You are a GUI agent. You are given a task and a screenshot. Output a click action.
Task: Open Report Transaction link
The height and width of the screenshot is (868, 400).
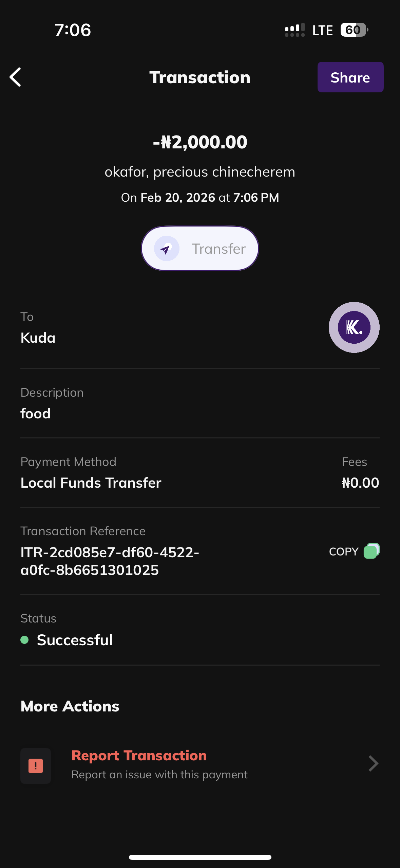coord(139,756)
